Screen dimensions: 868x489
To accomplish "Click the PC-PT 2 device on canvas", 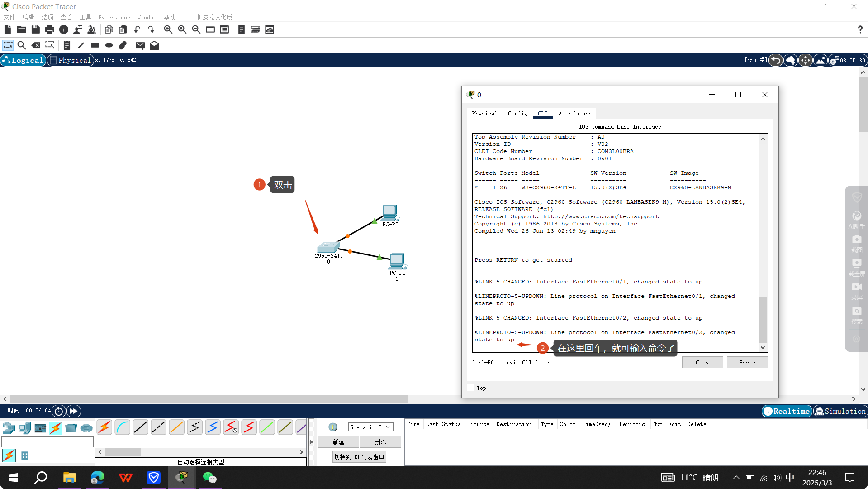I will tap(397, 261).
